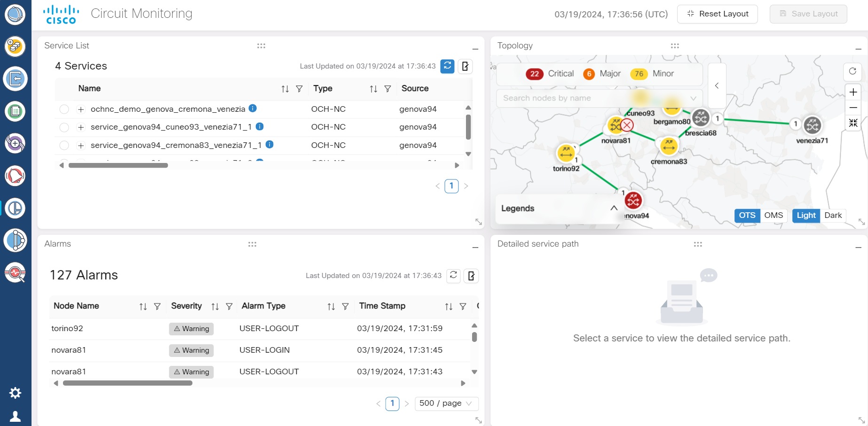Open the settings gear in sidebar
868x426 pixels.
pyautogui.click(x=16, y=393)
